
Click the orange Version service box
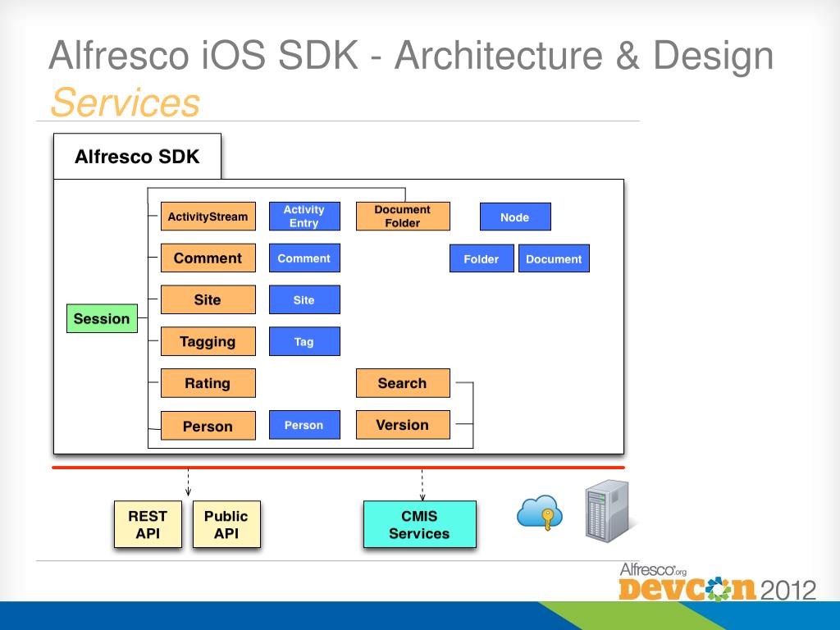[x=403, y=425]
